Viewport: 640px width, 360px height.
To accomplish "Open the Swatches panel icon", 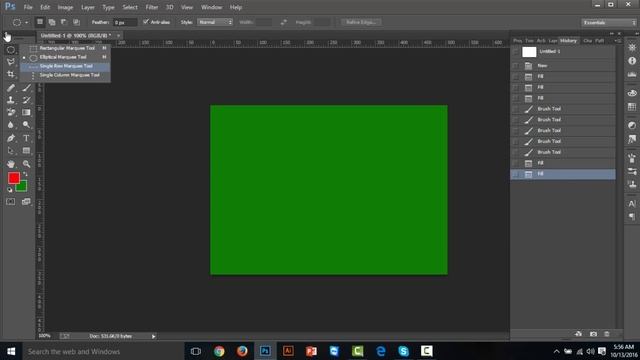I will [x=632, y=107].
